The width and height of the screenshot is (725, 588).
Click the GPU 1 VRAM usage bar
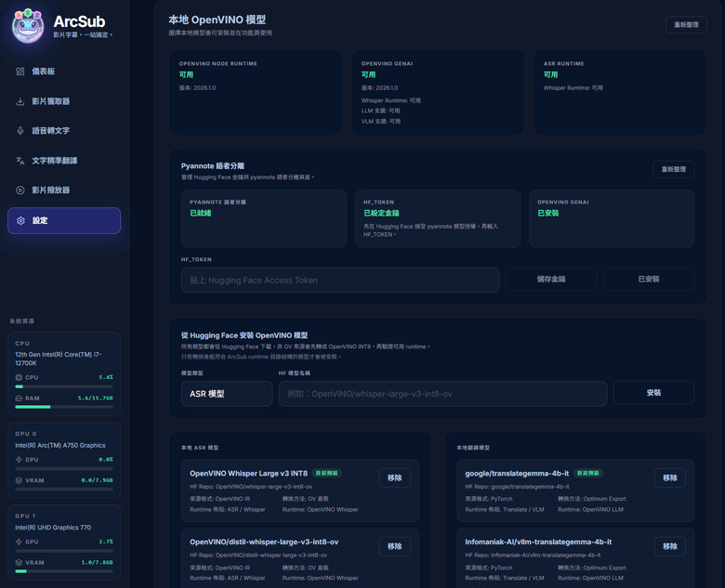64,571
